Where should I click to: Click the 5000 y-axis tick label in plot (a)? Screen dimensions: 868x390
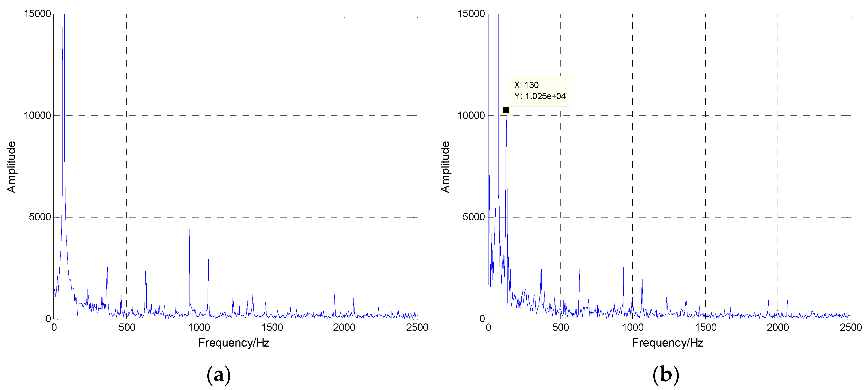40,217
